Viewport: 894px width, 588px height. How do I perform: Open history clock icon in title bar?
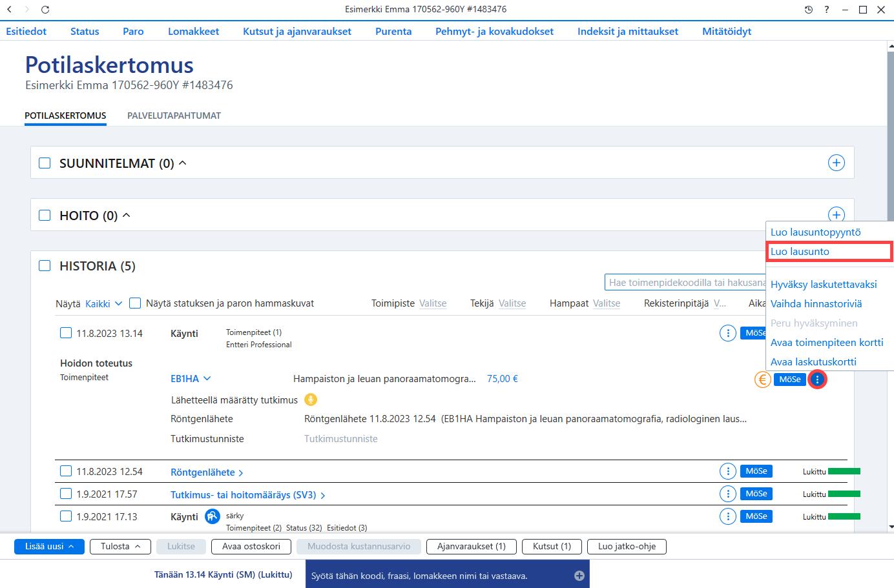808,10
